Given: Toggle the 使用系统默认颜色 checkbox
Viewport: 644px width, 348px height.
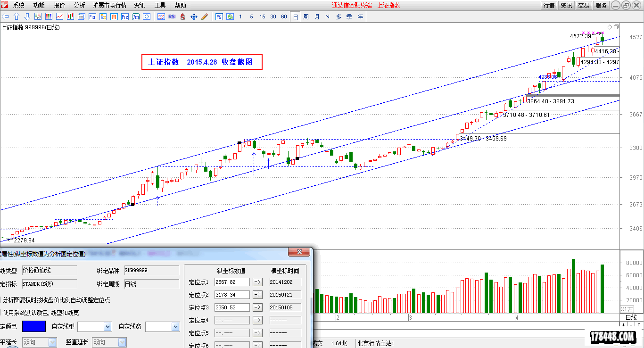Looking at the screenshot, I should coord(0,312).
